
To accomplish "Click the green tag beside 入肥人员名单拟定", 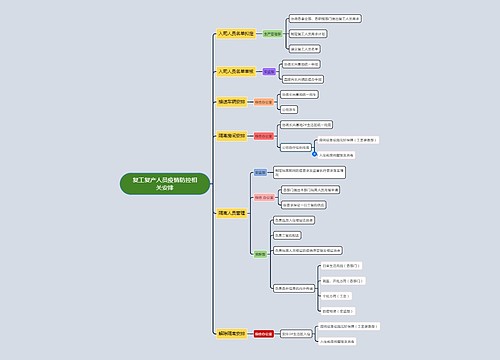I will tap(273, 34).
